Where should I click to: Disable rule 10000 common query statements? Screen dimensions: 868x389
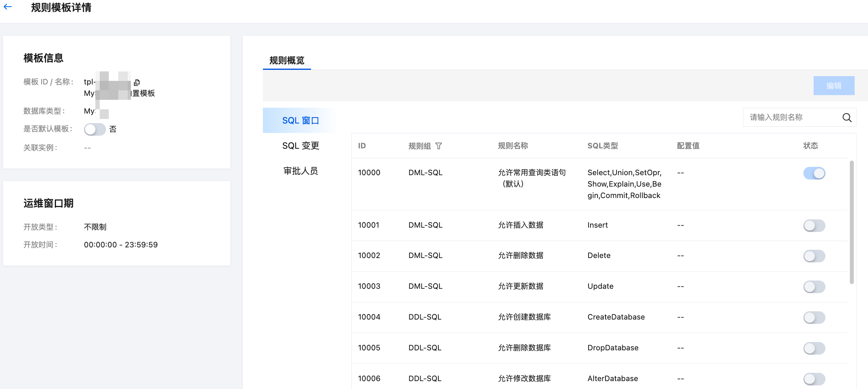(x=814, y=173)
